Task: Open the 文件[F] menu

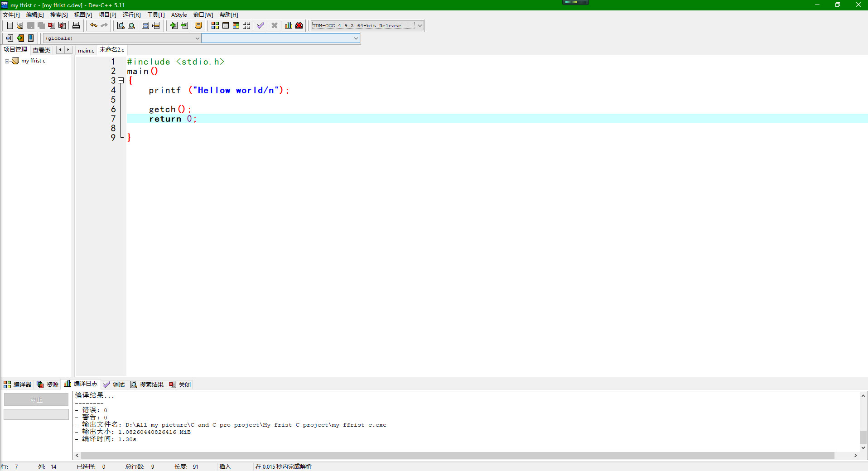Action: coord(11,15)
